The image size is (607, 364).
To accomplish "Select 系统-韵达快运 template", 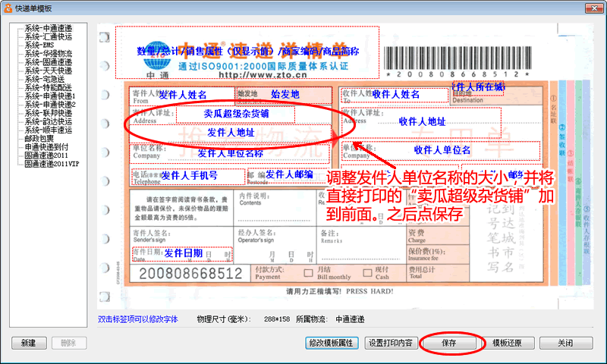I will point(48,121).
